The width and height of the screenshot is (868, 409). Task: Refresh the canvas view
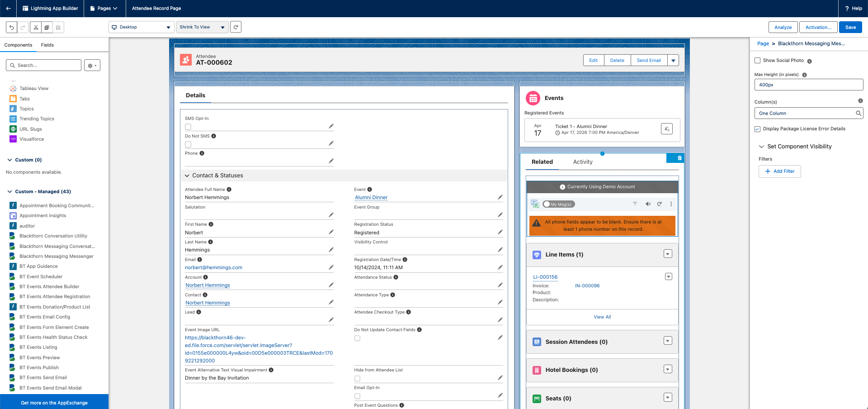[x=236, y=27]
